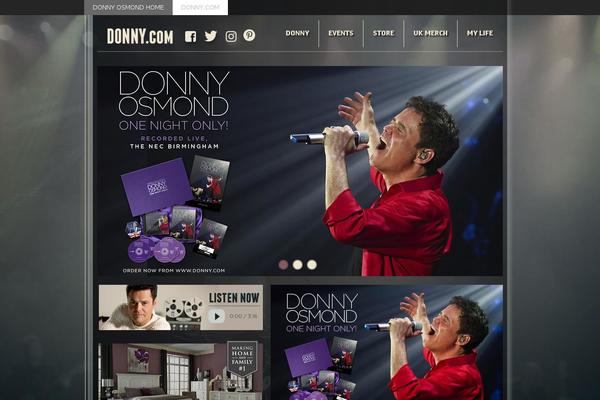Click the One Night Only hero banner
This screenshot has width=600, height=400.
point(300,171)
